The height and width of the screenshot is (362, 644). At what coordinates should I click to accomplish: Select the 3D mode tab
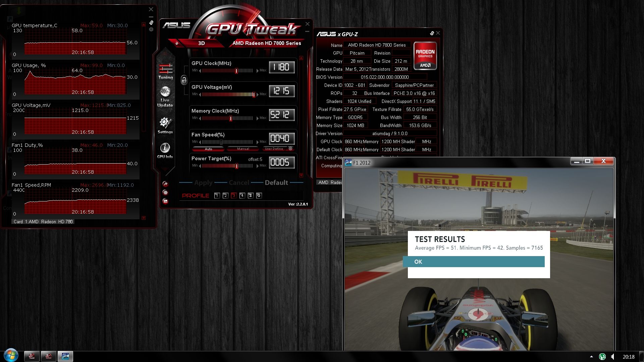click(x=201, y=43)
